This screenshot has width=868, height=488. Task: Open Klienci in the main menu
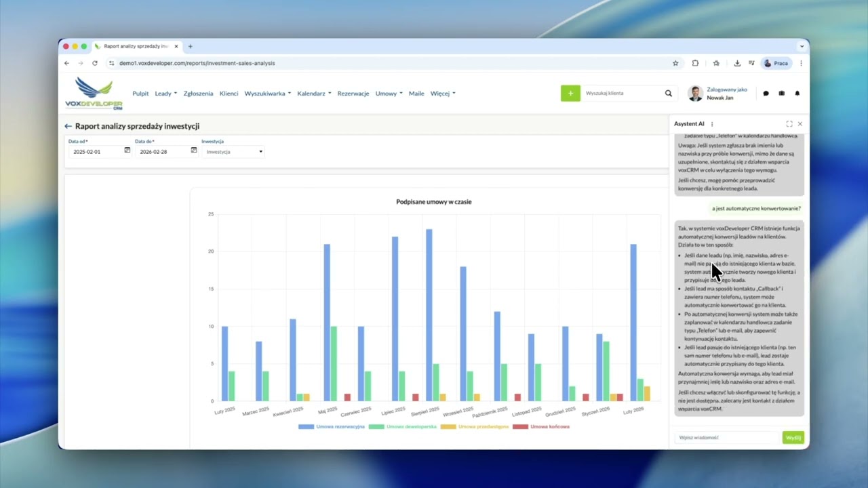[x=229, y=94]
